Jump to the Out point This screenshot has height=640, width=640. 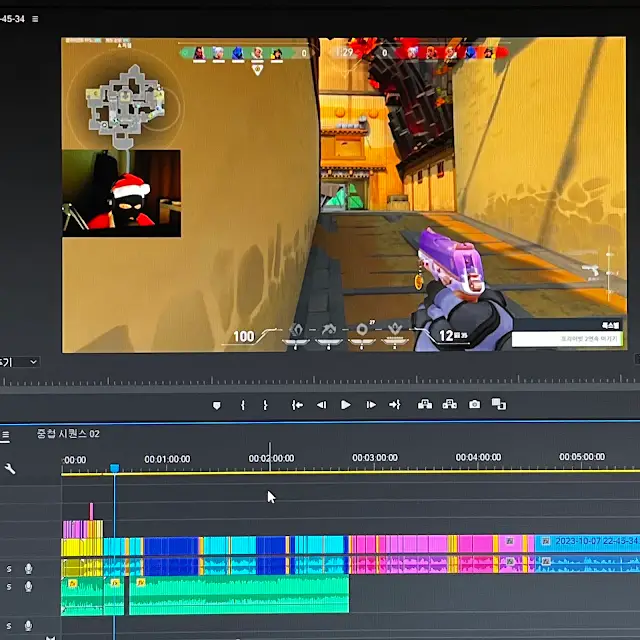(395, 404)
